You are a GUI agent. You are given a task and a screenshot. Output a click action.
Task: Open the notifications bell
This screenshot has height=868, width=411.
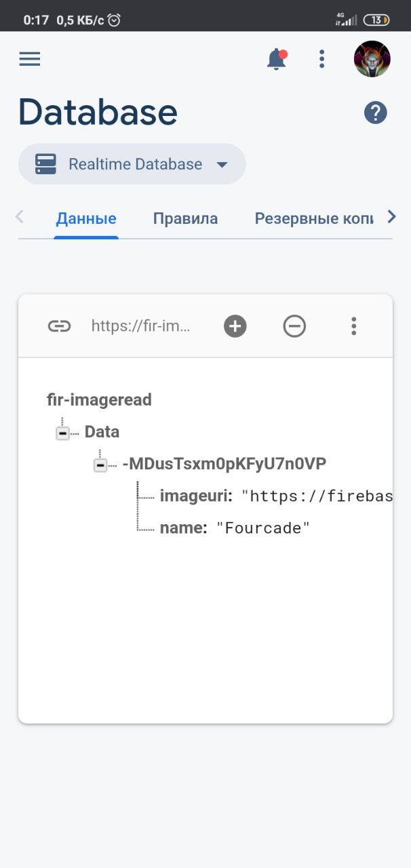pos(276,60)
